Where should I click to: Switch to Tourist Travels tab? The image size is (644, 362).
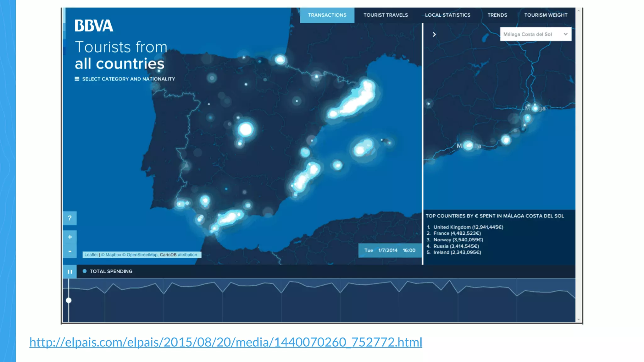click(x=386, y=15)
